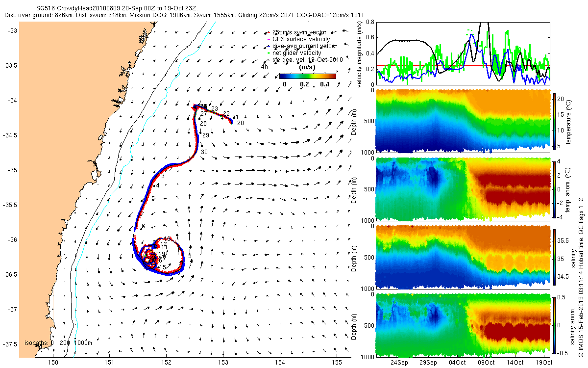Click the salinity anom. vertical colorbar
The image size is (588, 368).
pyautogui.click(x=555, y=324)
